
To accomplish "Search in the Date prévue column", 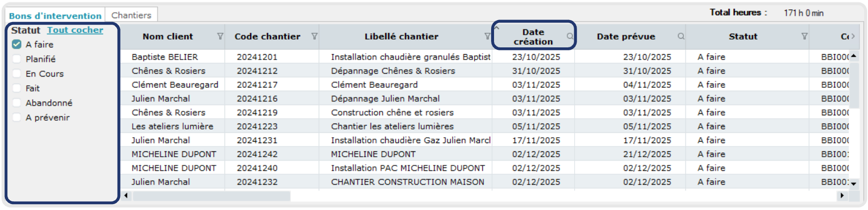I will [681, 36].
